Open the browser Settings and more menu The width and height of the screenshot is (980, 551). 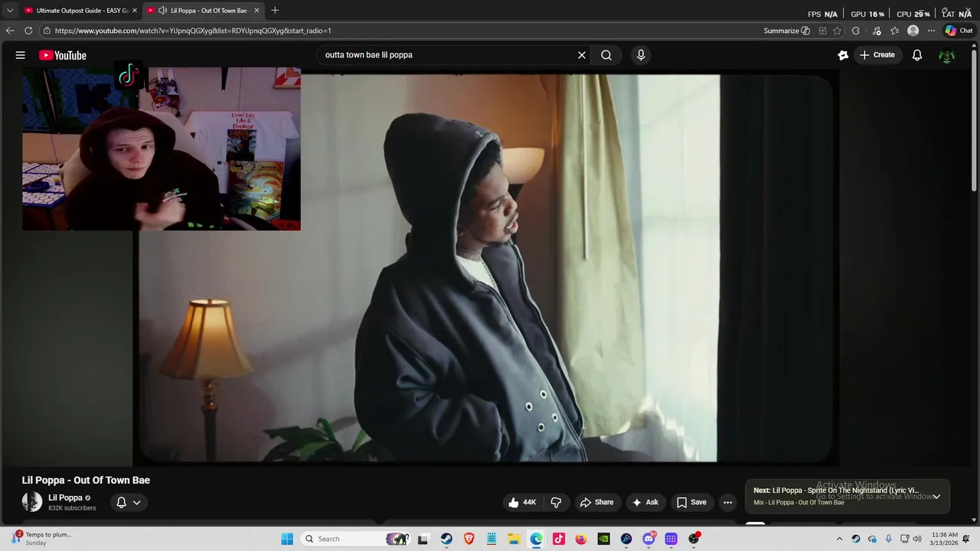(931, 31)
